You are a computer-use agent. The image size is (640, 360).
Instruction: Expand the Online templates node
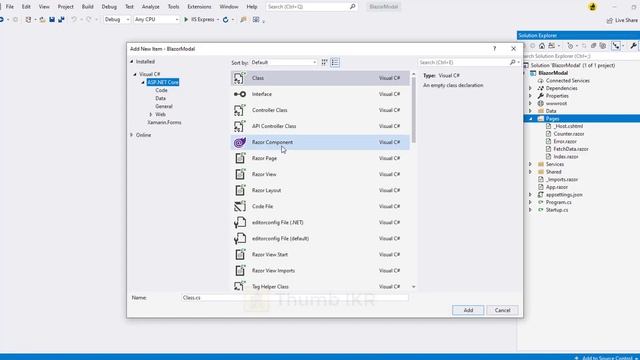click(132, 135)
